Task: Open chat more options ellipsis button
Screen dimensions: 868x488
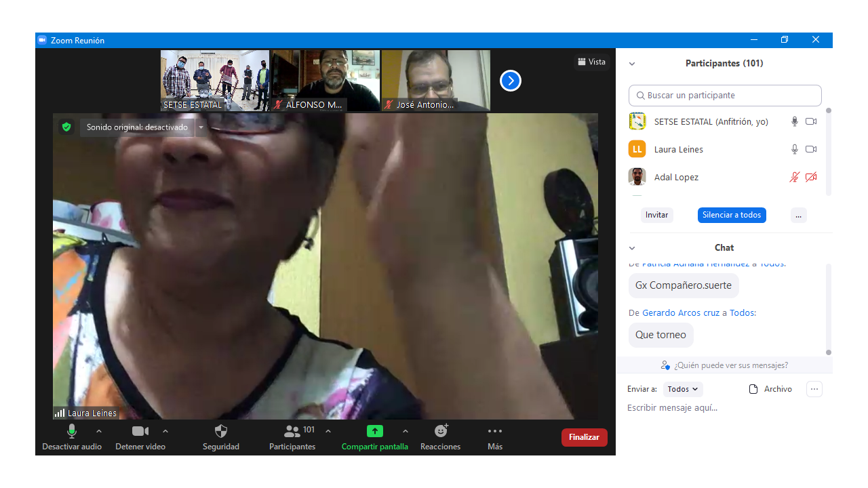Action: [x=814, y=389]
